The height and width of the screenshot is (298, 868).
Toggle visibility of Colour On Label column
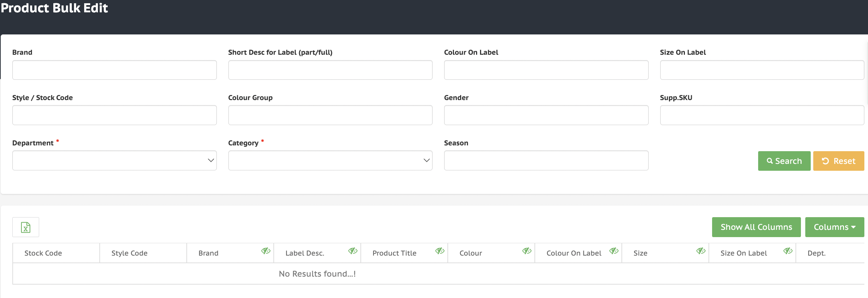pyautogui.click(x=614, y=251)
